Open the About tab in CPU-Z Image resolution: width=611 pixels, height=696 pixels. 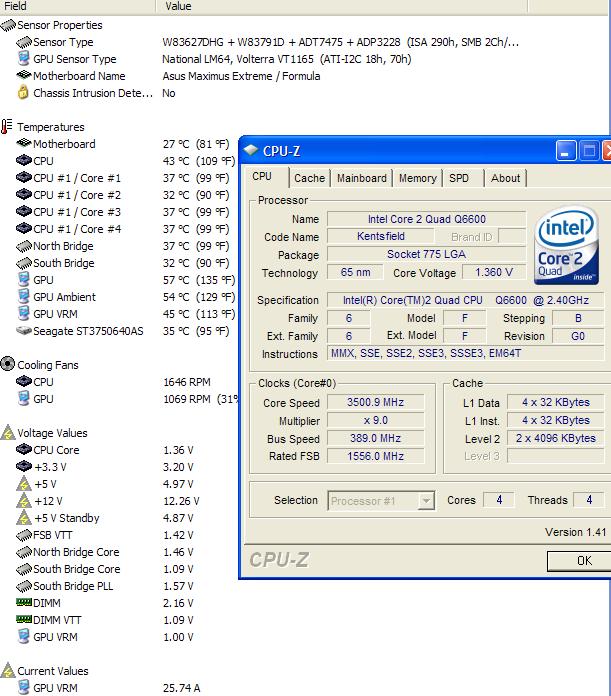[505, 178]
